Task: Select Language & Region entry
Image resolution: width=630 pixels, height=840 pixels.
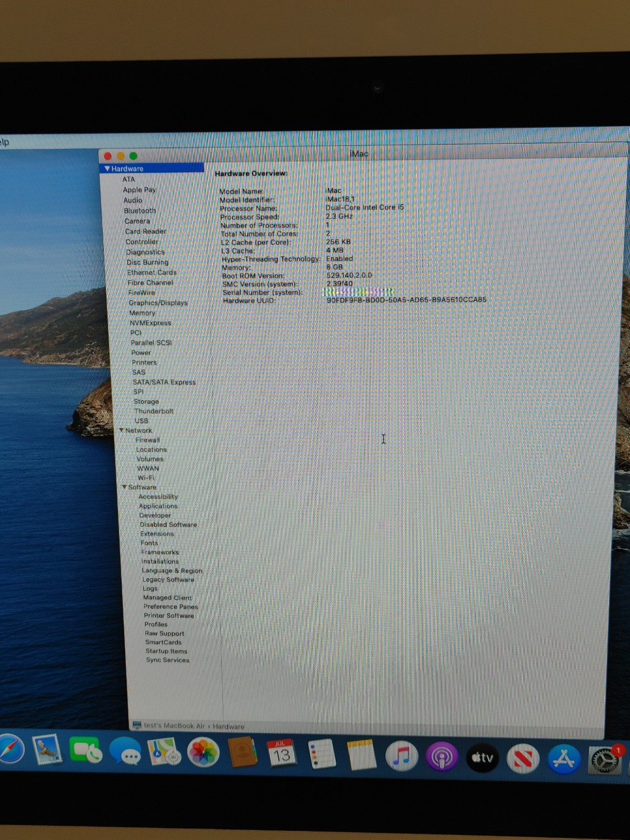Action: click(x=172, y=571)
